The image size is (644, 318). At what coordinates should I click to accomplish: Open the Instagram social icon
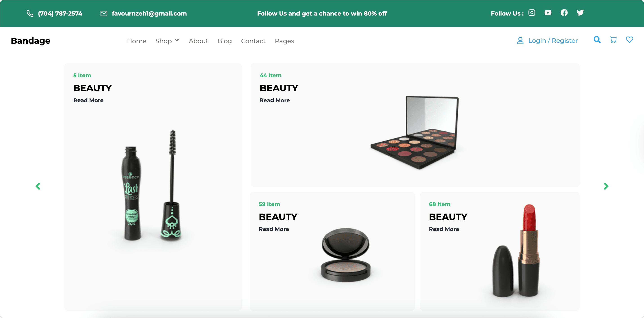coord(532,13)
